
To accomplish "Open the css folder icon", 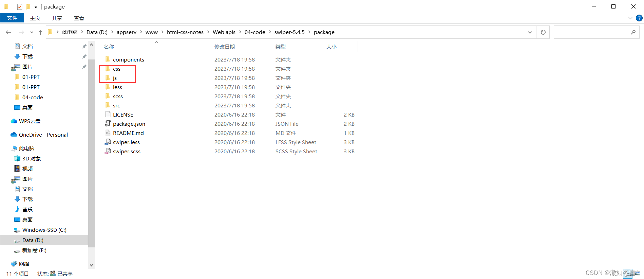I will coord(108,69).
